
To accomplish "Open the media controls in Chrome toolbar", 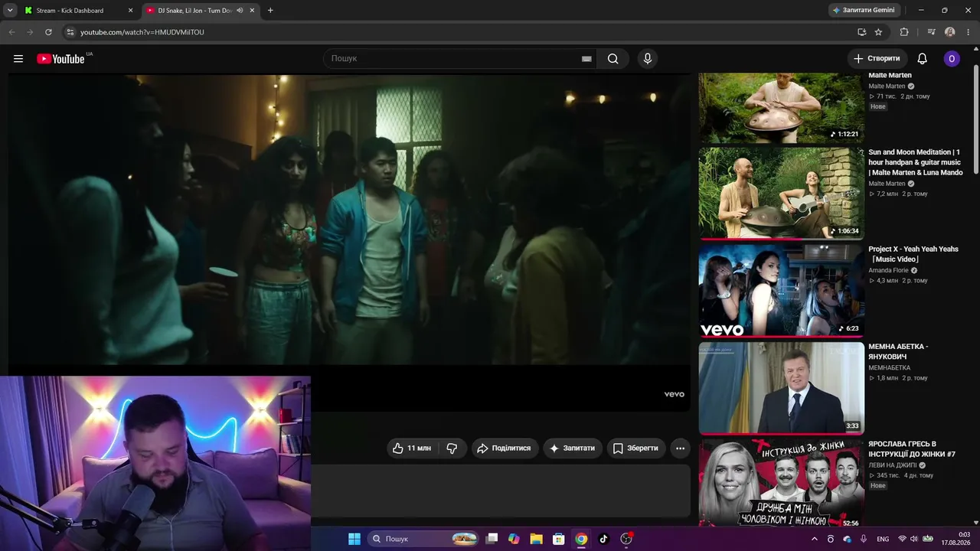I will (932, 32).
